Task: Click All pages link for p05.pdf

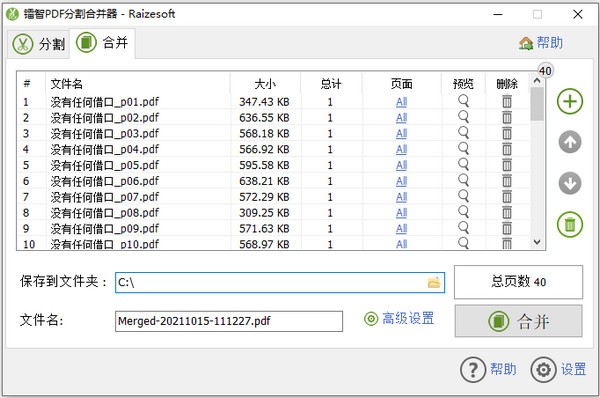Action: pos(401,166)
